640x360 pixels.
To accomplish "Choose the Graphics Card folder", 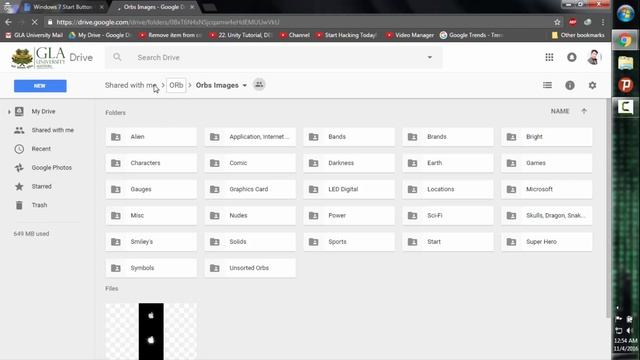I will (250, 189).
